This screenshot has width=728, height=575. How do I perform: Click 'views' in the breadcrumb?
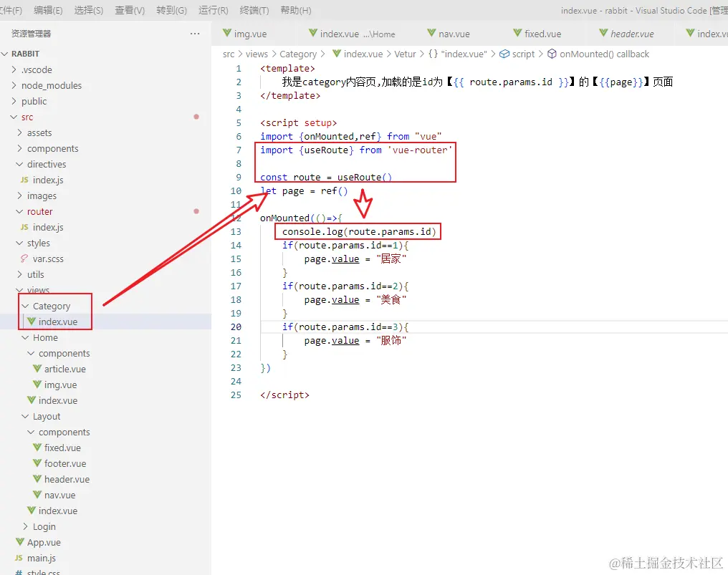coord(257,54)
